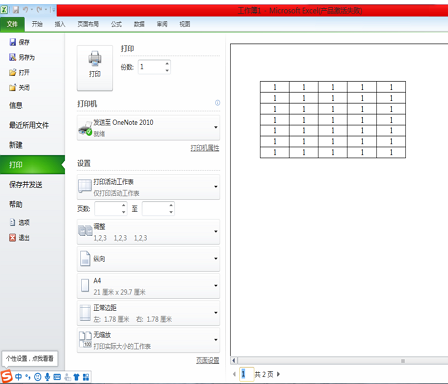Viewport: 448px width, 384px height.
Task: Expand the 打印活动工作表 dropdown
Action: pyautogui.click(x=148, y=187)
